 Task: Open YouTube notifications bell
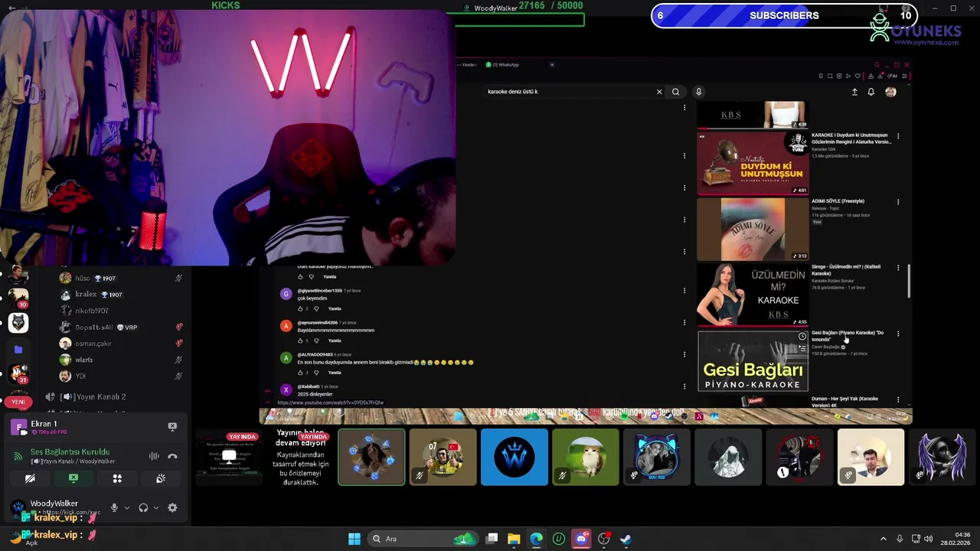871,92
